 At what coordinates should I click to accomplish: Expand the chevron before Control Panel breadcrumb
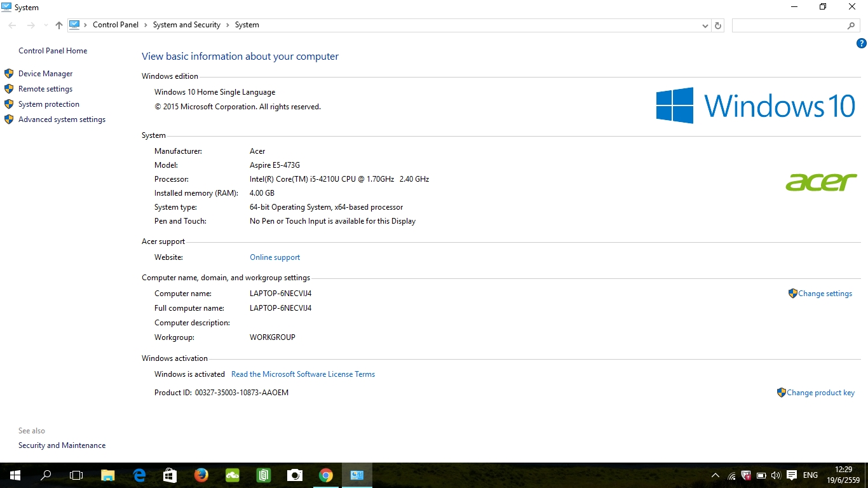tap(86, 25)
